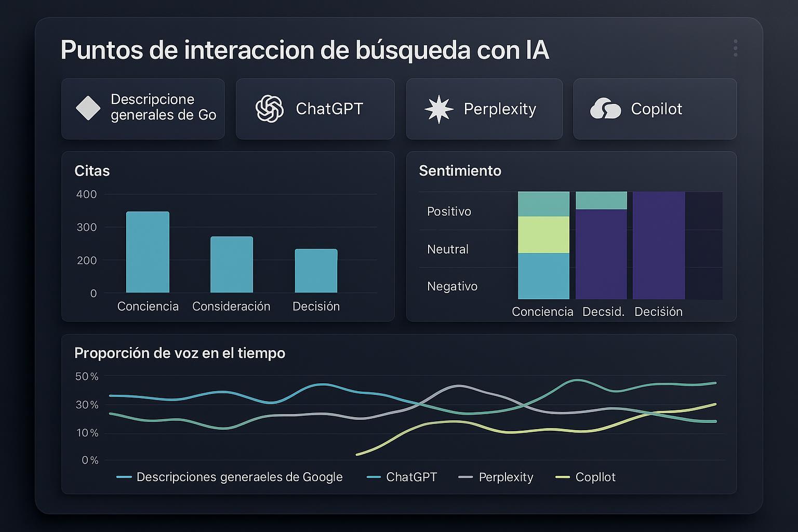The image size is (798, 532).
Task: Click the blue legend line for Google descriptions
Action: (x=124, y=477)
